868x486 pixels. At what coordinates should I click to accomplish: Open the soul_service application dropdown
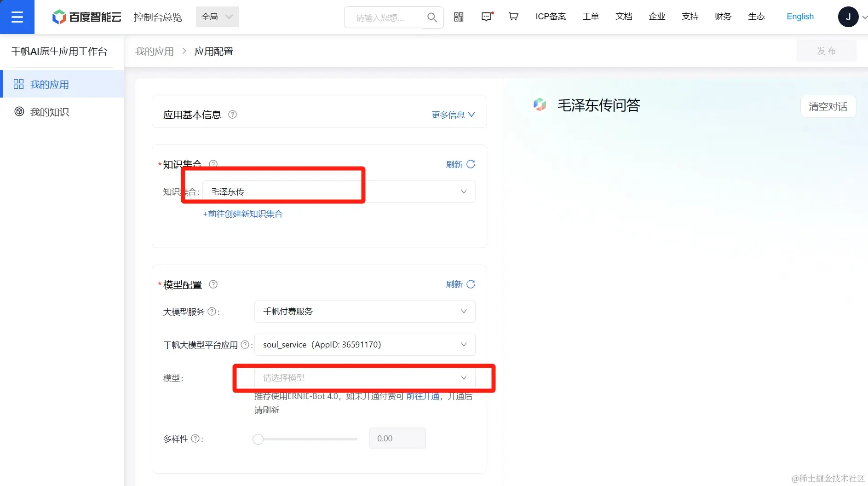coord(365,345)
